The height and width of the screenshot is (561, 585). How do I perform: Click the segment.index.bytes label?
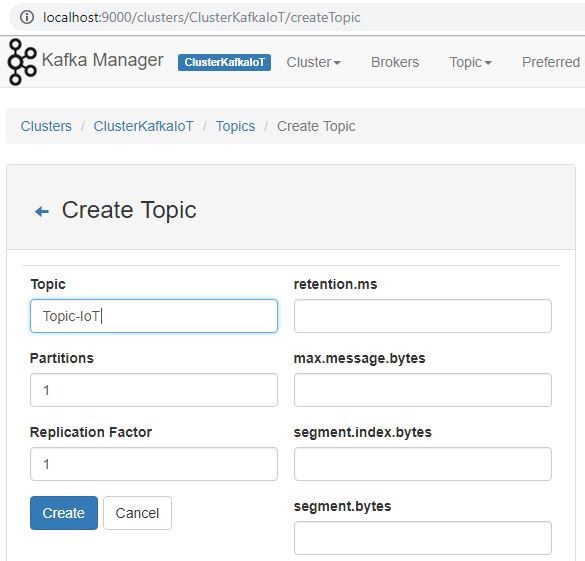(363, 432)
